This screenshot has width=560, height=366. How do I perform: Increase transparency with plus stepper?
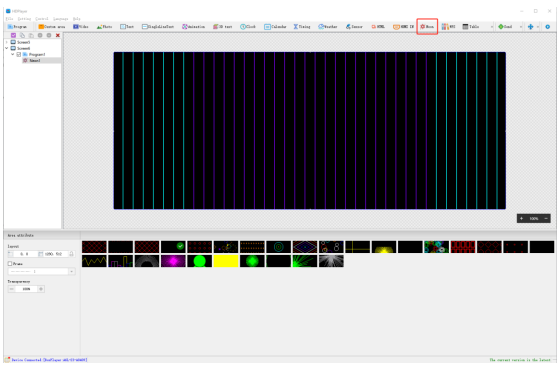tap(41, 289)
